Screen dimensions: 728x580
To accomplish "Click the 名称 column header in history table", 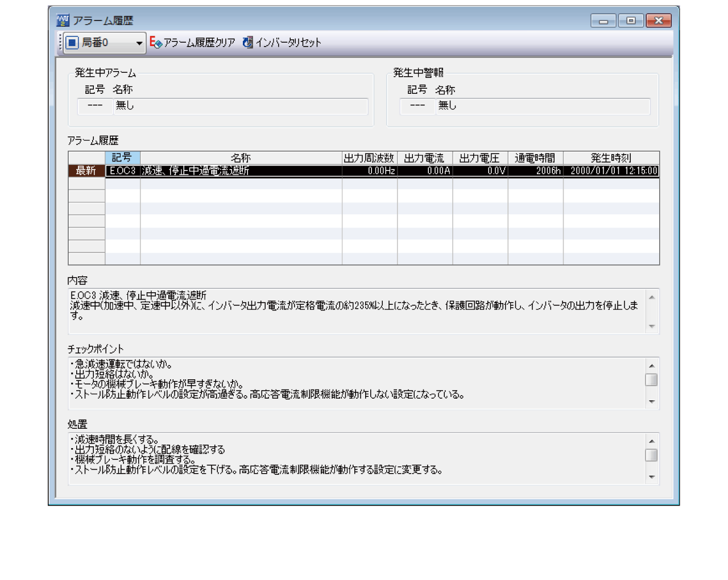I will pyautogui.click(x=241, y=158).
